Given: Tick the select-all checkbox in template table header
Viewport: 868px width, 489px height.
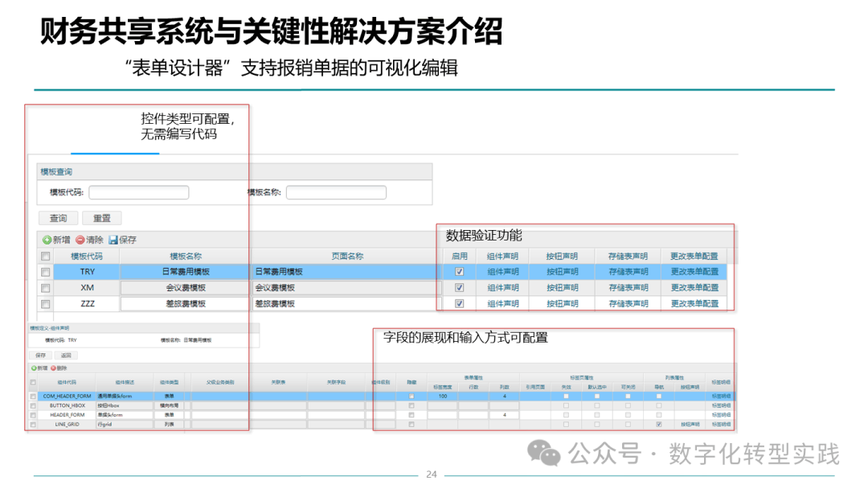Looking at the screenshot, I should pos(45,257).
